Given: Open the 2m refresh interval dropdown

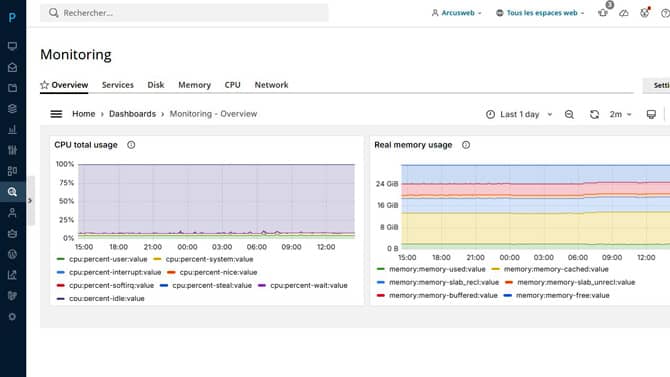Looking at the screenshot, I should (620, 114).
